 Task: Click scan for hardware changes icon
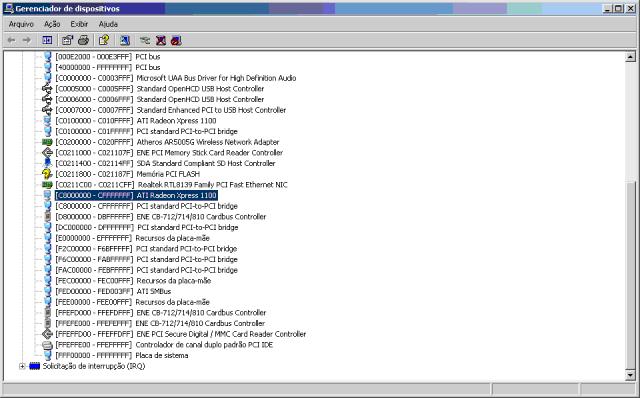[125, 40]
